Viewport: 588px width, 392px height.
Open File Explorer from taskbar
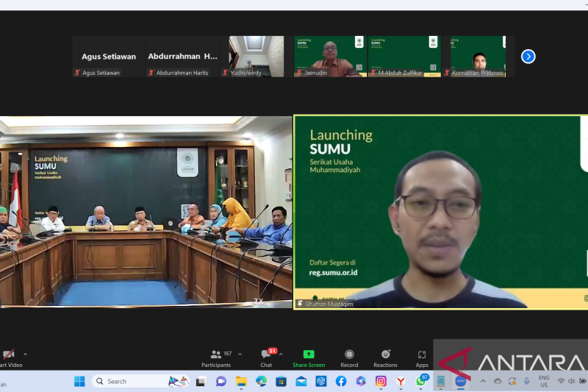pyautogui.click(x=241, y=382)
